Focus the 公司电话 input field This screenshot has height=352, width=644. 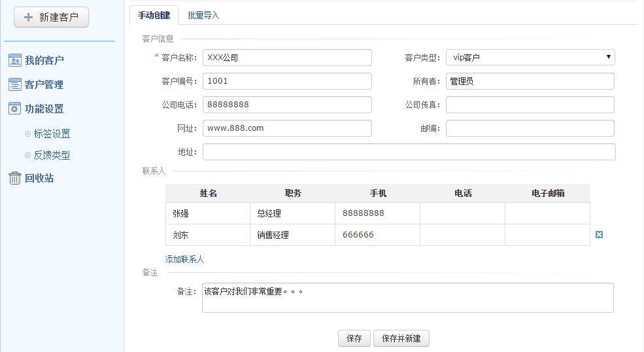point(287,105)
